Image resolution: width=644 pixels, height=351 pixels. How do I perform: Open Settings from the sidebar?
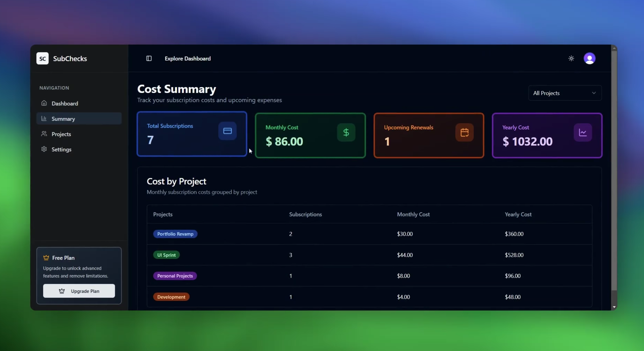coord(62,149)
